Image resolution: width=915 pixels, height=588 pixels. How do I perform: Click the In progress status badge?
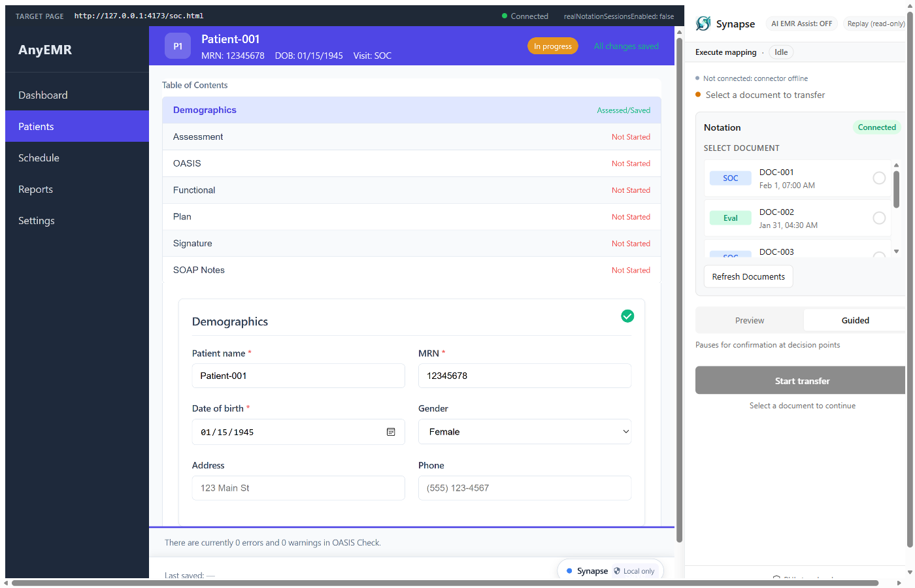pyautogui.click(x=552, y=46)
